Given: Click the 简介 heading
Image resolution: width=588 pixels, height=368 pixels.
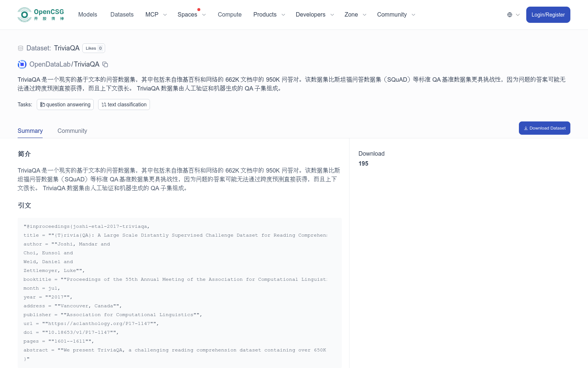Looking at the screenshot, I should (x=24, y=154).
